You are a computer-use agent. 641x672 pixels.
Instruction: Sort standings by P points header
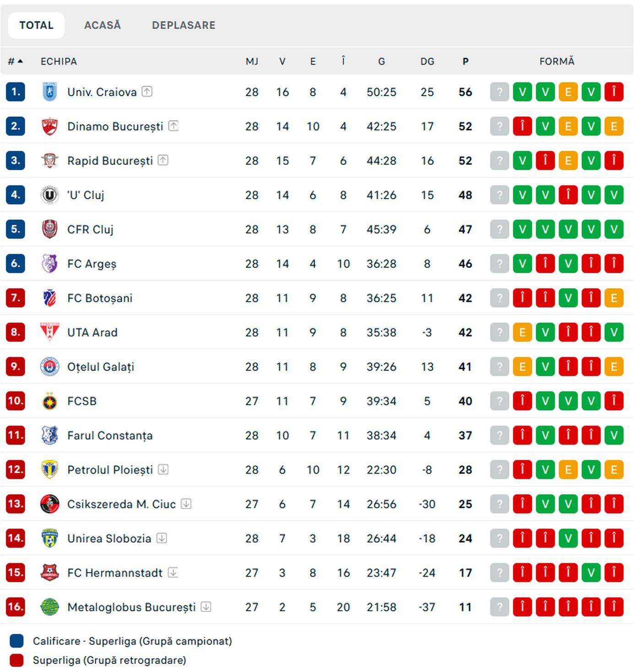coord(465,61)
